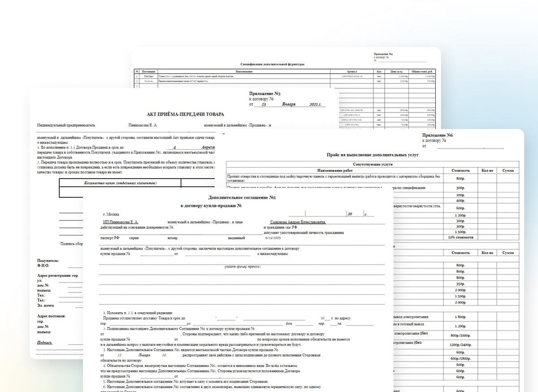Image resolution: width=538 pixels, height=392 pixels.
Task: Click the 'Наименование работ' column header
Action: point(335,170)
